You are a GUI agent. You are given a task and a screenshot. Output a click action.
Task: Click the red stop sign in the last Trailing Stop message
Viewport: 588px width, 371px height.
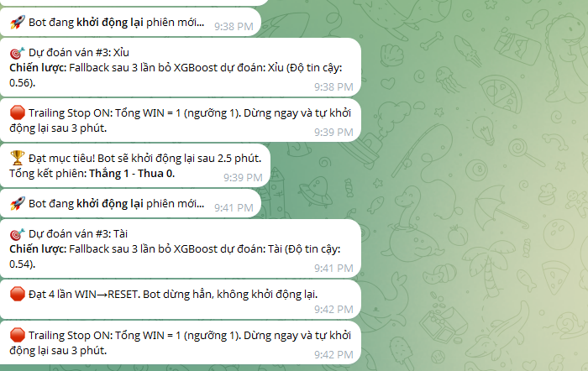[x=18, y=335]
